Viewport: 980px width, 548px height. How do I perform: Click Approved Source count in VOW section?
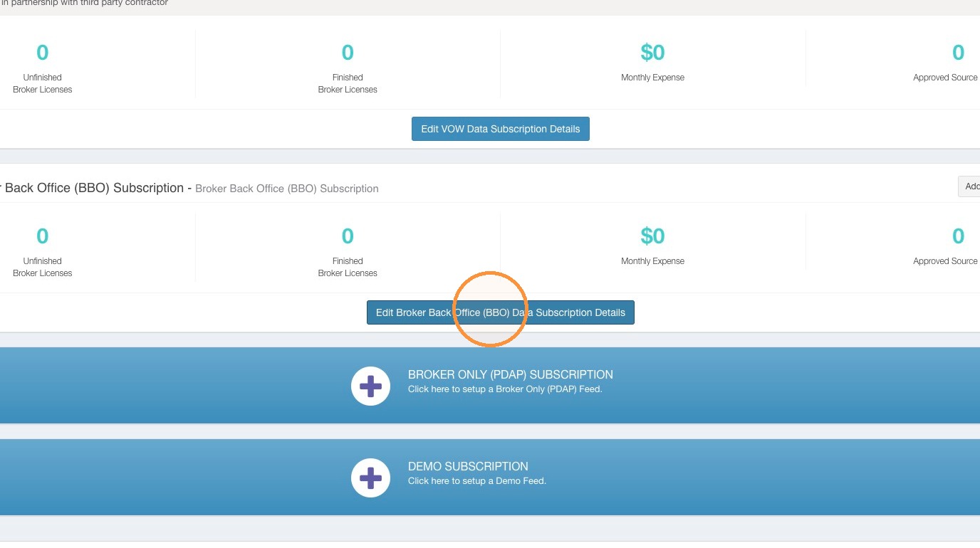(958, 52)
